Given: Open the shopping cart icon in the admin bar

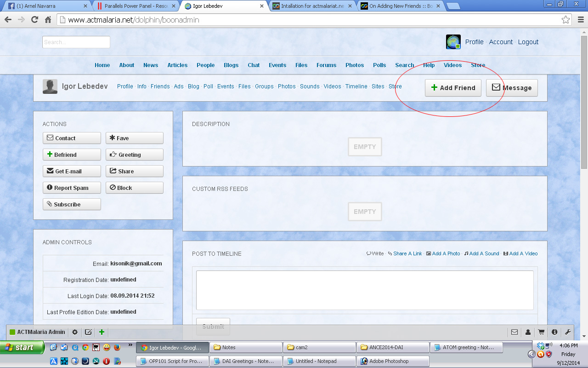Looking at the screenshot, I should coord(541,332).
